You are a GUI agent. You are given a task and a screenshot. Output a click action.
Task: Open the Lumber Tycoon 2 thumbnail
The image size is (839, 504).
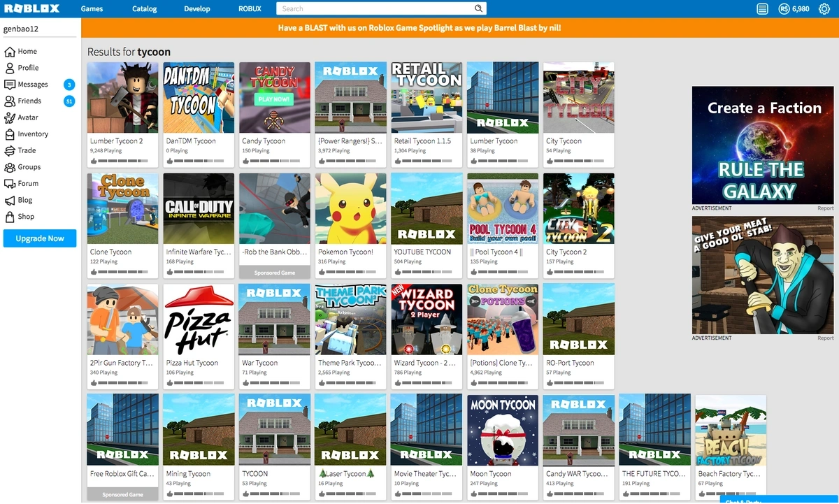pos(122,97)
